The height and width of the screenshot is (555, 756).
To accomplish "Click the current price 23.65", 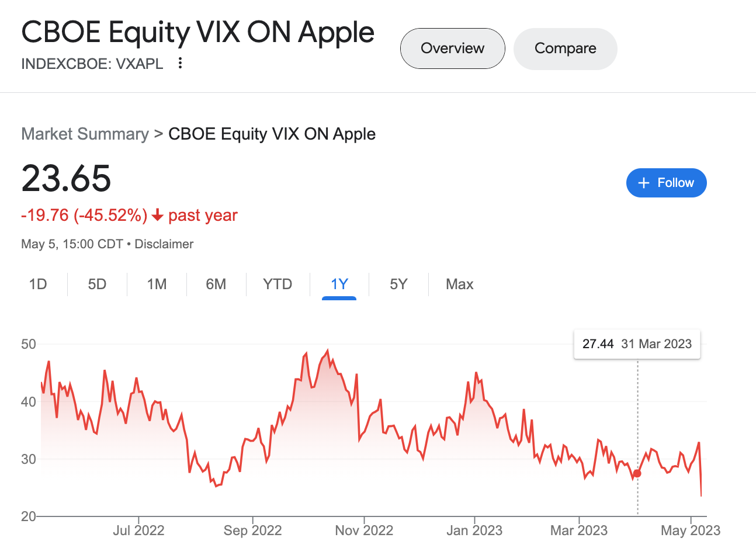I will [x=66, y=178].
